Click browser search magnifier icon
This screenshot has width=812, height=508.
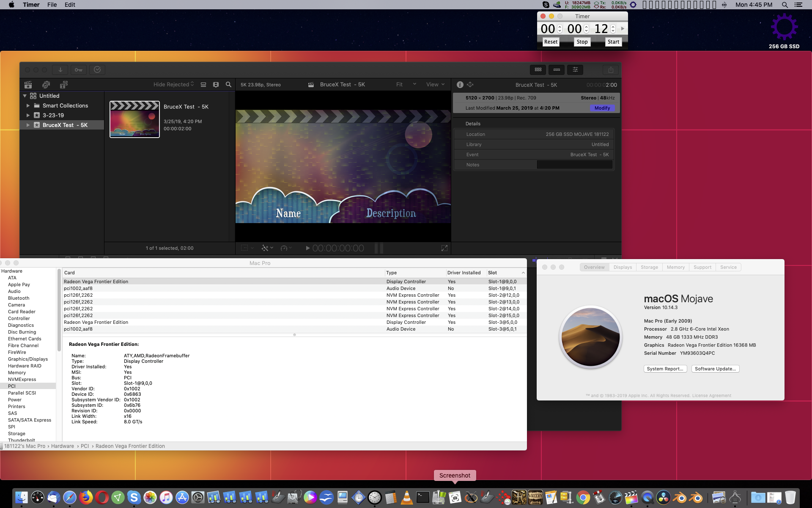(228, 85)
